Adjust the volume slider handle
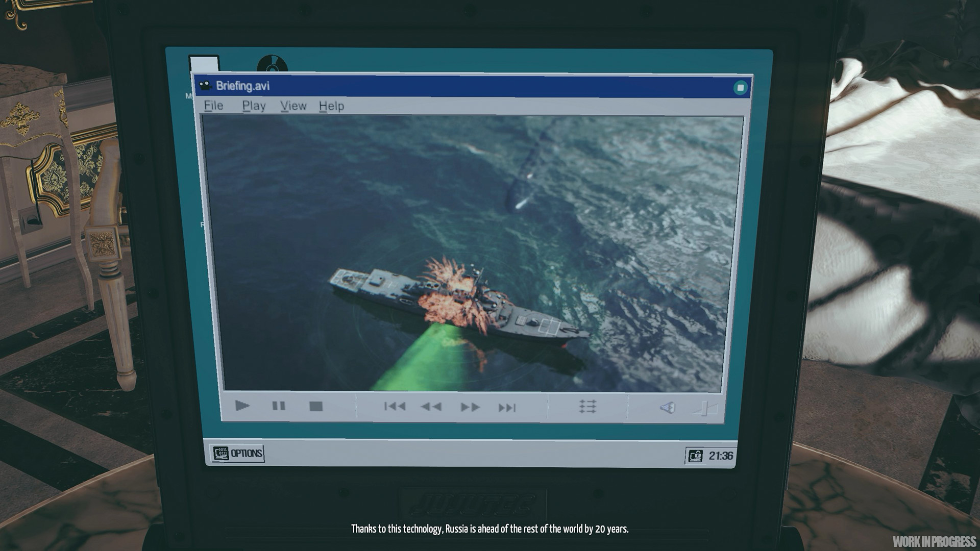Image resolution: width=980 pixels, height=551 pixels. point(705,408)
